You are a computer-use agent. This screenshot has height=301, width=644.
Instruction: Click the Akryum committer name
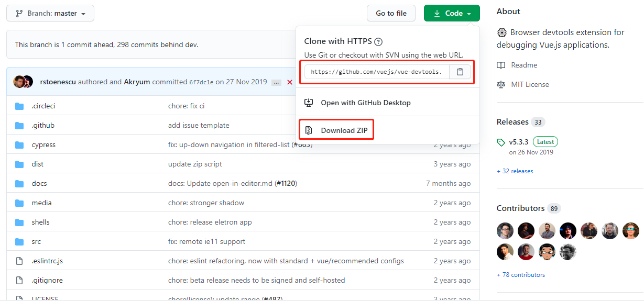[137, 82]
